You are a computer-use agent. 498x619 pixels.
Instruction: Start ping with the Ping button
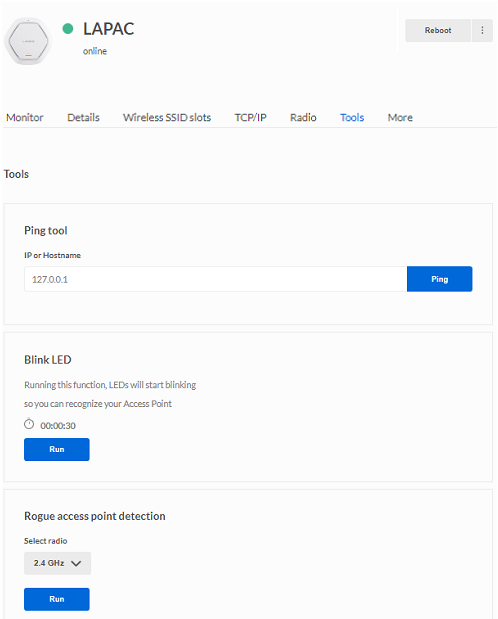click(440, 279)
